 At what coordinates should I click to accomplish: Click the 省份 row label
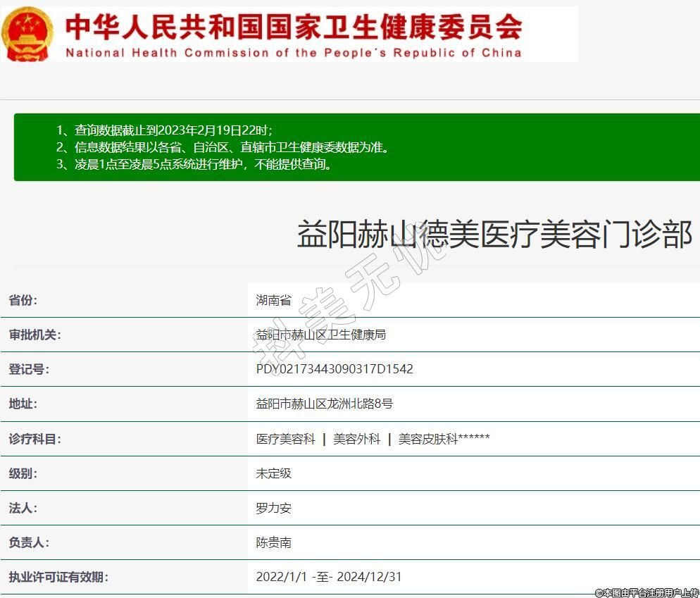[23, 300]
